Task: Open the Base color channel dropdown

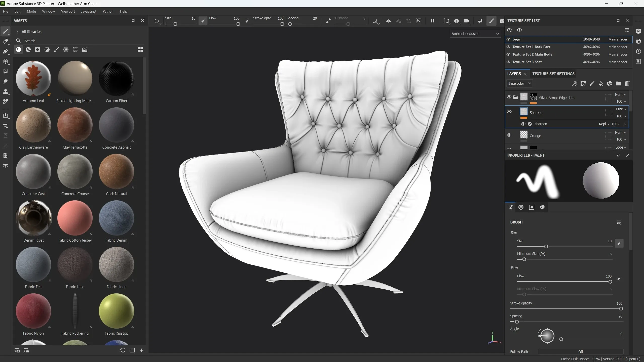Action: tap(519, 83)
